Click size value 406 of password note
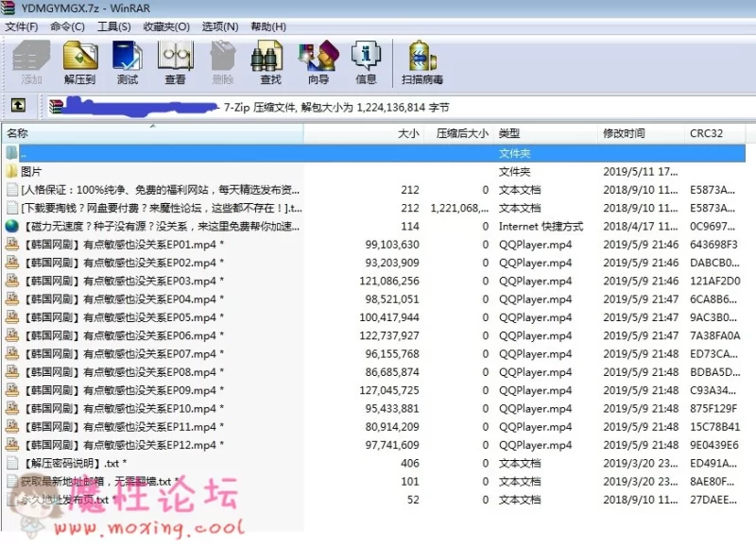 coord(410,463)
